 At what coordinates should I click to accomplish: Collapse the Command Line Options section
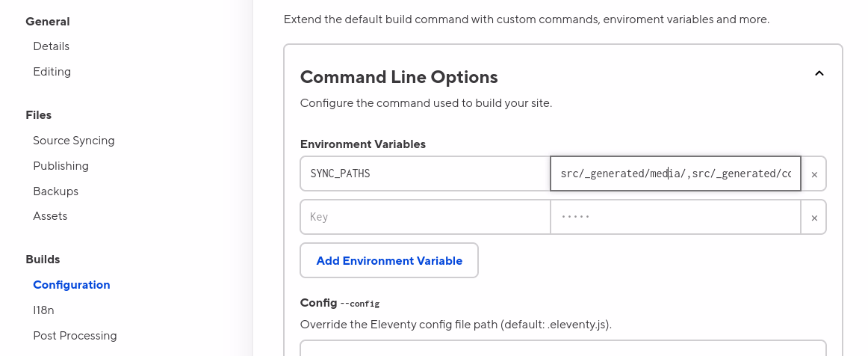click(x=819, y=73)
